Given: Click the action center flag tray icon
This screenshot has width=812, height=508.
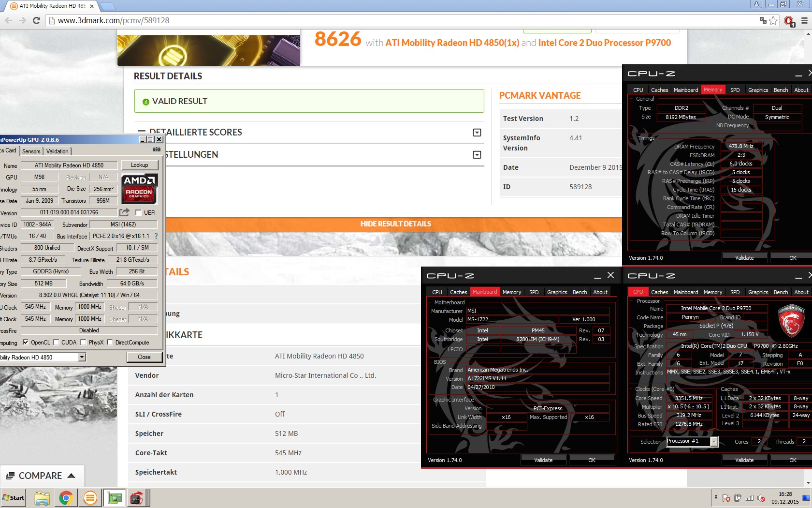Looking at the screenshot, I should pos(726,498).
